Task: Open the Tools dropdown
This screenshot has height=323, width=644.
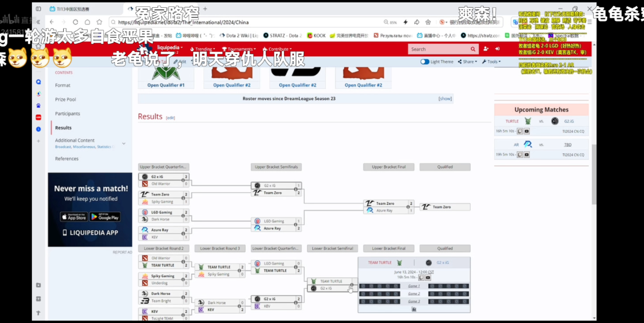Action: point(491,62)
